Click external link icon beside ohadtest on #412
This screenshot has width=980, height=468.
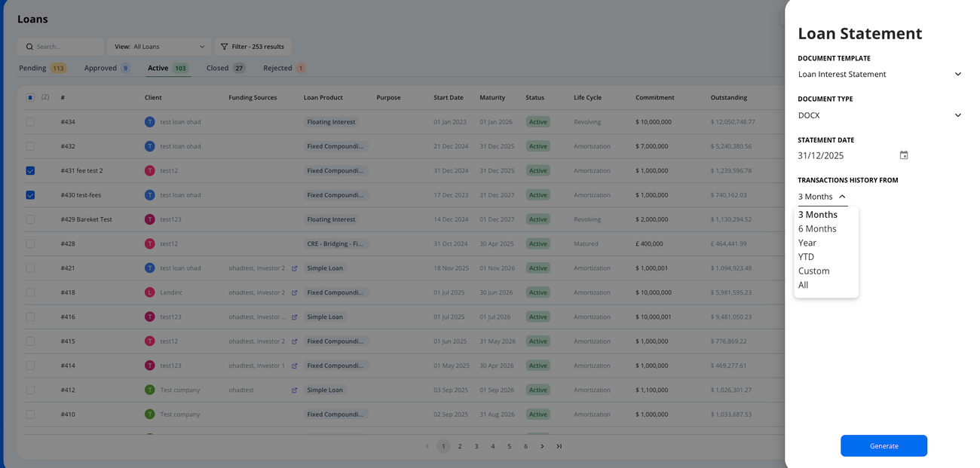pyautogui.click(x=292, y=390)
